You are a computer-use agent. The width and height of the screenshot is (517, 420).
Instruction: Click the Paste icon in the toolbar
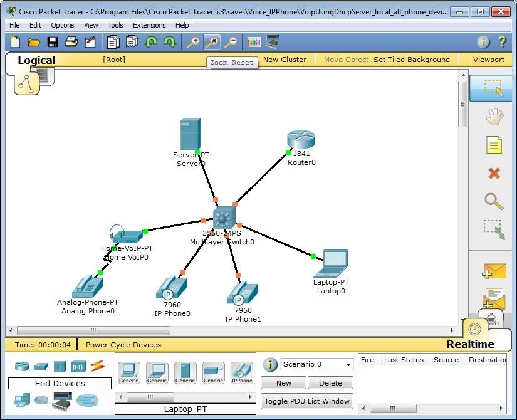pyautogui.click(x=132, y=42)
